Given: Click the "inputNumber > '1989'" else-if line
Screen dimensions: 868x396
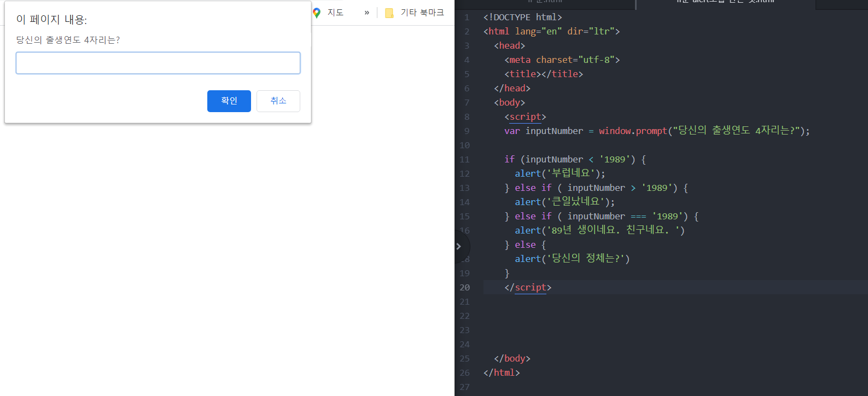Looking at the screenshot, I should pyautogui.click(x=596, y=188).
